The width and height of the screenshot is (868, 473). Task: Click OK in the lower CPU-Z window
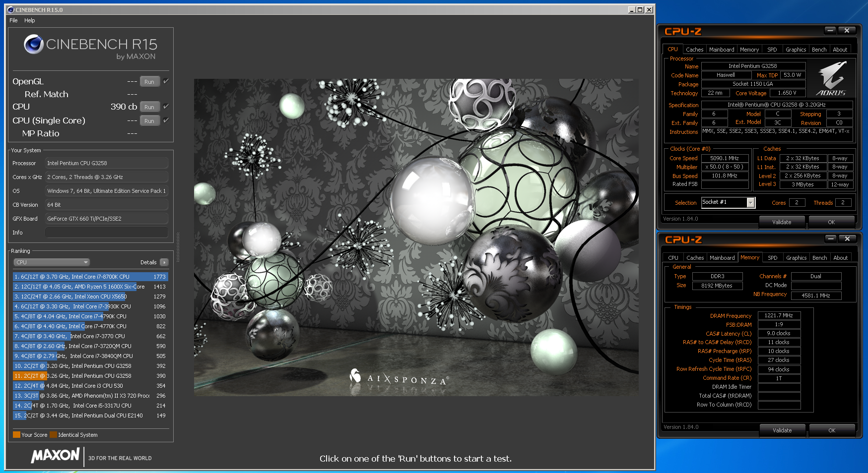(x=832, y=430)
